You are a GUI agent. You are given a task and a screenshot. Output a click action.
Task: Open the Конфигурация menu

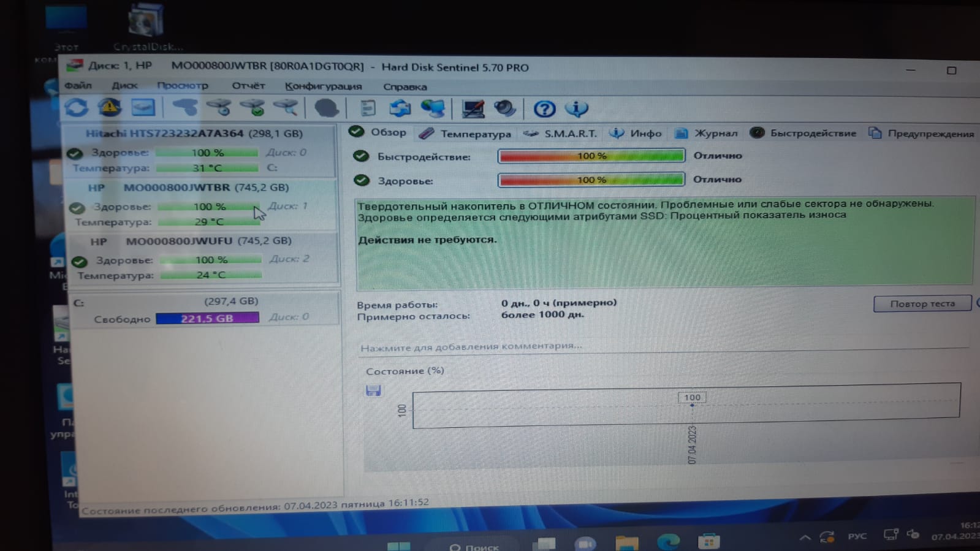[323, 86]
